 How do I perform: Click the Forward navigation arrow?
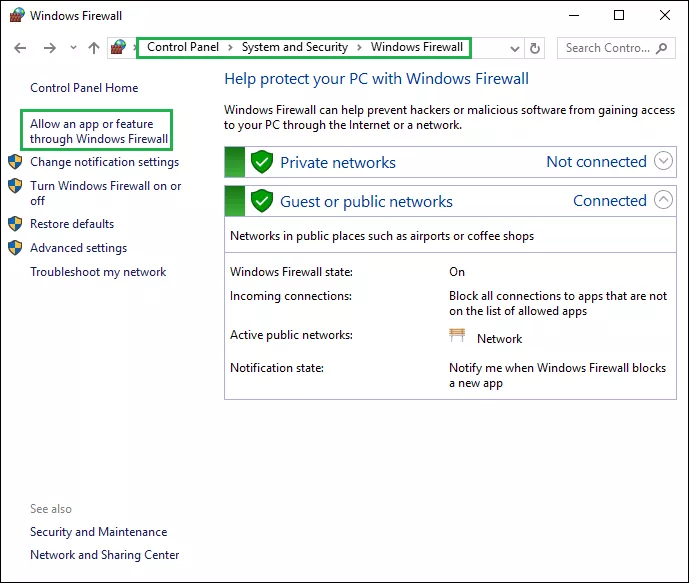tap(50, 48)
